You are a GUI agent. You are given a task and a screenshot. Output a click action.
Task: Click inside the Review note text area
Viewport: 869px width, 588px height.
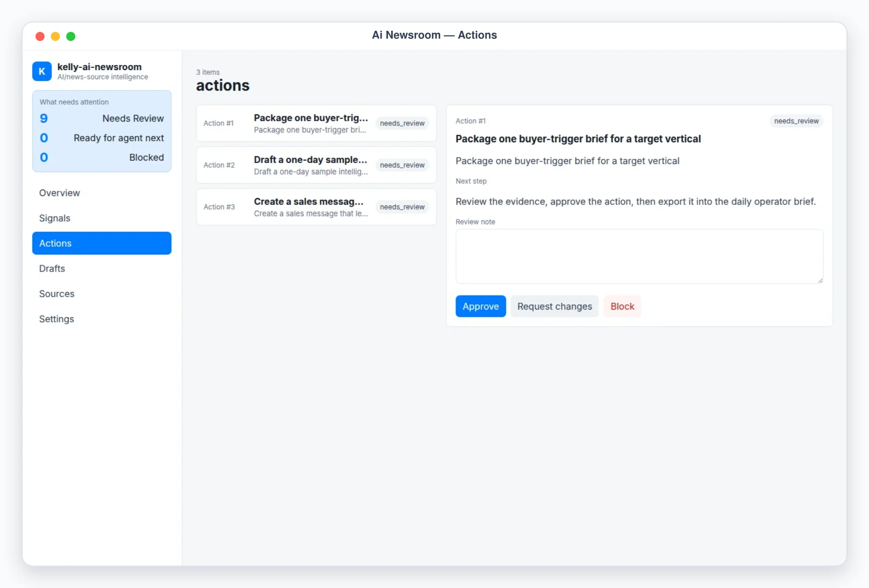pos(639,256)
